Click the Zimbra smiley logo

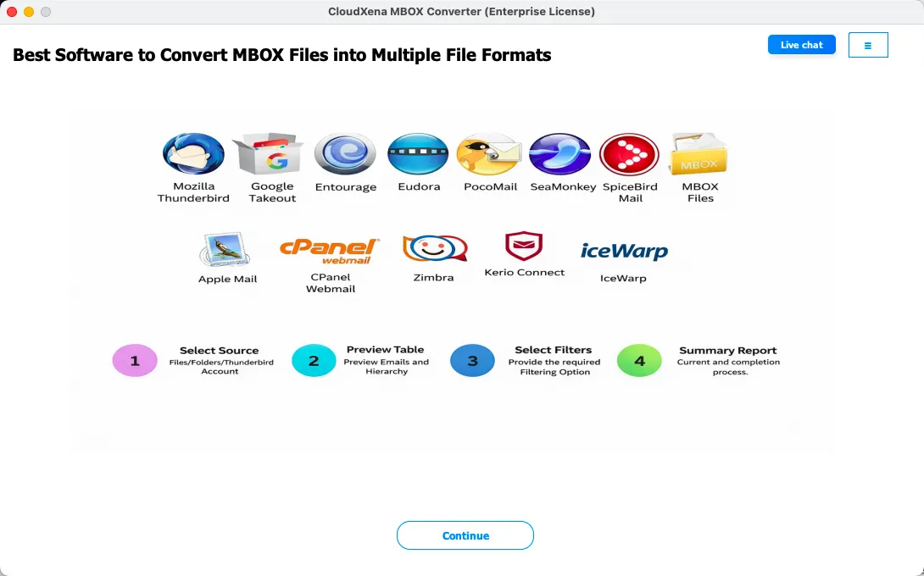pyautogui.click(x=434, y=248)
